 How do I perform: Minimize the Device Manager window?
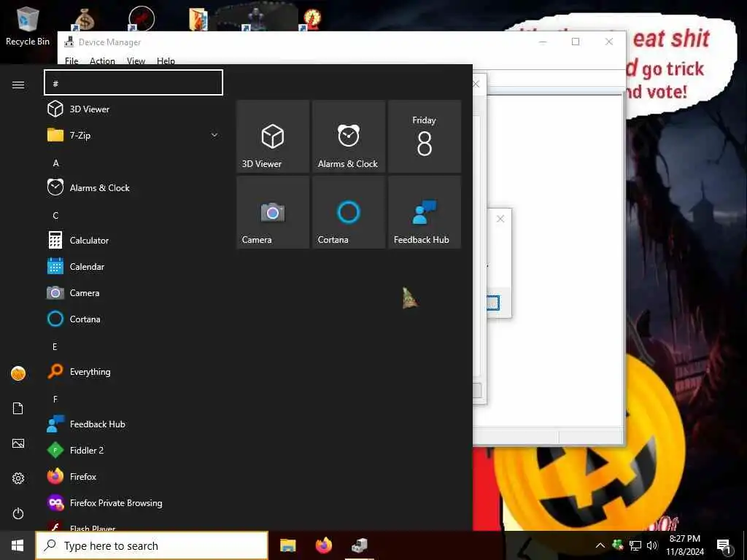[543, 42]
